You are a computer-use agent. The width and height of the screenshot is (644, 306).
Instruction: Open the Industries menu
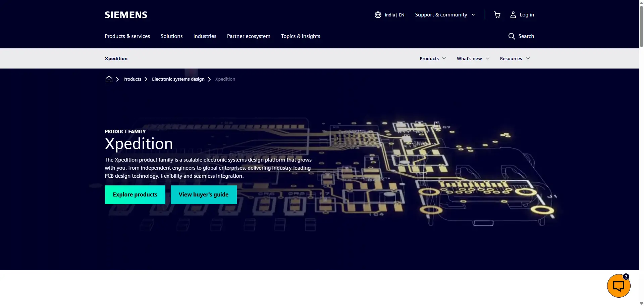tap(205, 36)
